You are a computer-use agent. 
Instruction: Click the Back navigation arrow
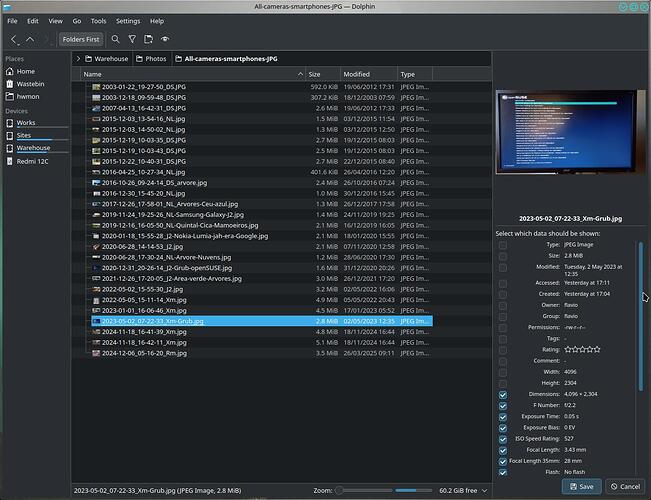click(14, 39)
